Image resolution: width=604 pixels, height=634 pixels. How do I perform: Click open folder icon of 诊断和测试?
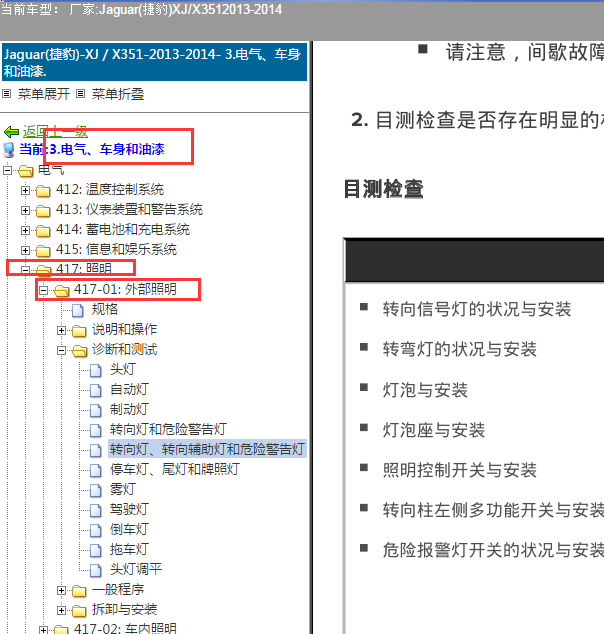pyautogui.click(x=79, y=350)
